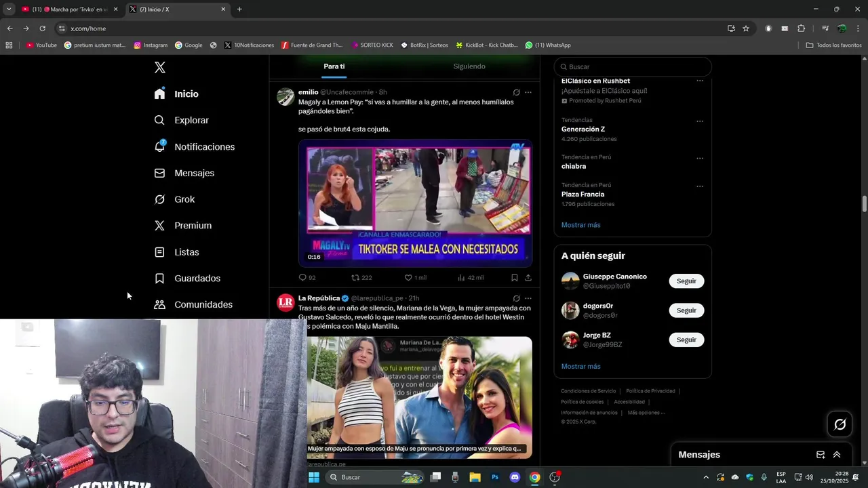Open Todos los favoritos folder
Image resolution: width=868 pixels, height=488 pixels.
[833, 45]
